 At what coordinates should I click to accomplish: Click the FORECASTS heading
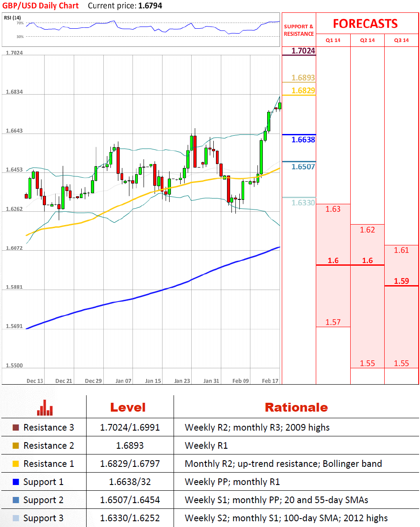point(365,23)
